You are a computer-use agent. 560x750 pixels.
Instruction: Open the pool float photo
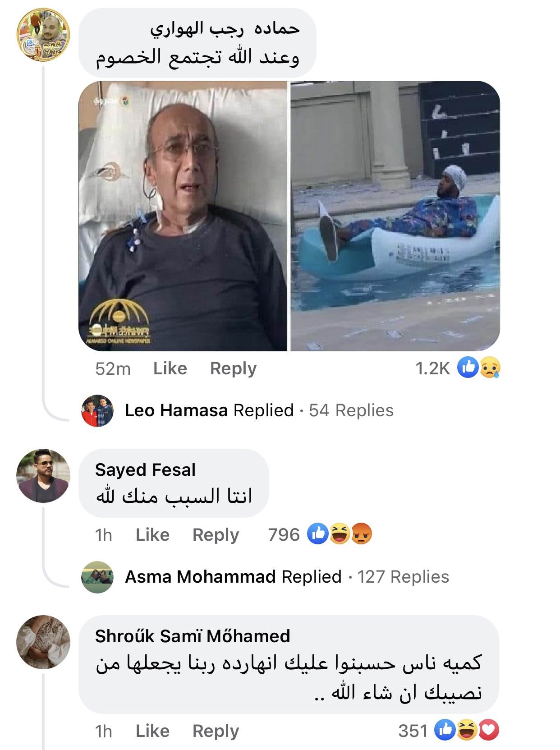click(x=395, y=216)
